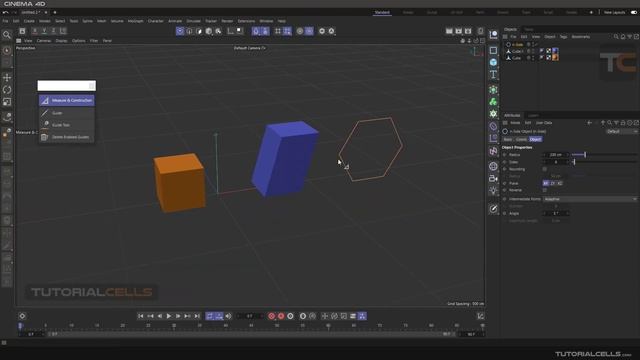Toggle Z axis lock in top toolbar
Image resolution: width=640 pixels, height=360 pixels.
tap(53, 31)
